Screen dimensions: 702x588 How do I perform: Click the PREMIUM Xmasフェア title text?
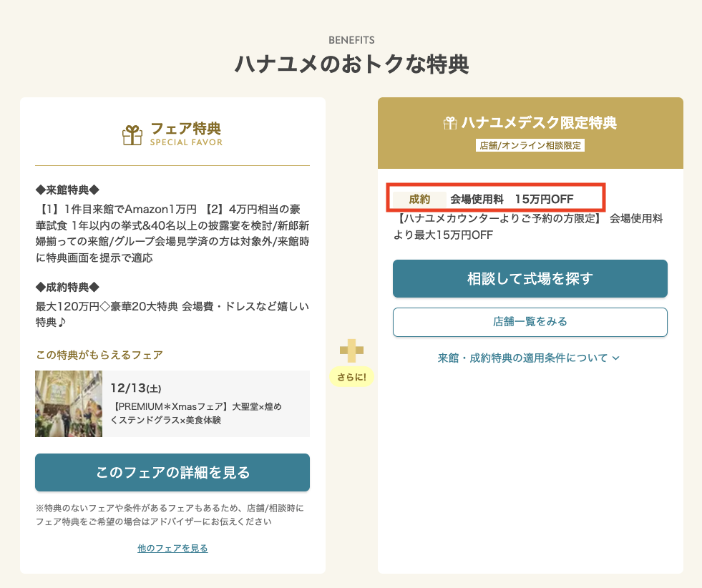[198, 413]
